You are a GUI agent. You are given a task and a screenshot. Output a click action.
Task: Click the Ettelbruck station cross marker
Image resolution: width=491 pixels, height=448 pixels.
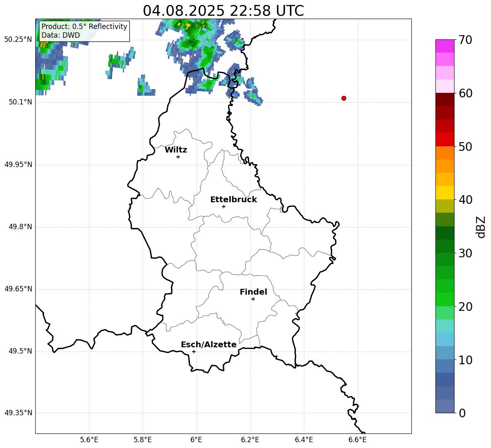pyautogui.click(x=224, y=206)
